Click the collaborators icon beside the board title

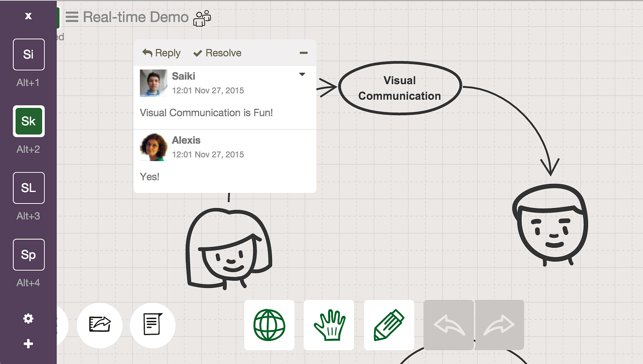pos(202,18)
